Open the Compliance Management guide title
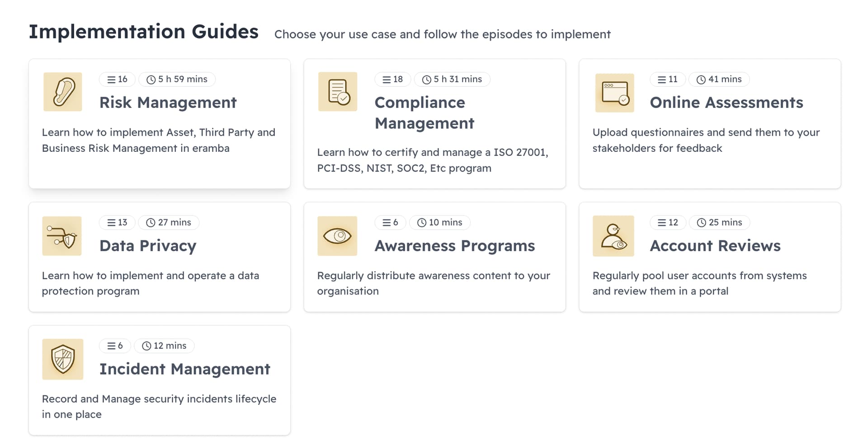This screenshot has height=446, width=868. click(x=425, y=113)
